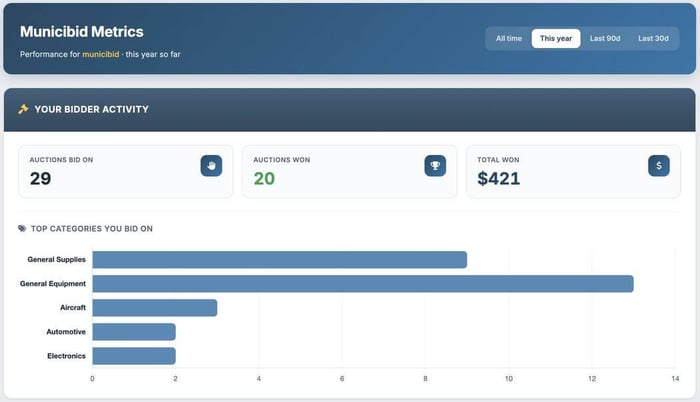Open the municibid highlighted link
This screenshot has height=402, width=700.
[100, 54]
